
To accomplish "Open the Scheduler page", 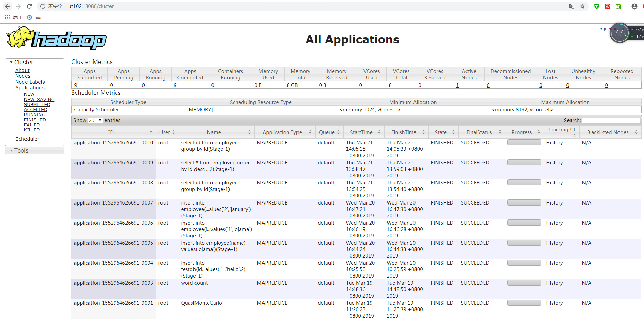I will (x=27, y=139).
